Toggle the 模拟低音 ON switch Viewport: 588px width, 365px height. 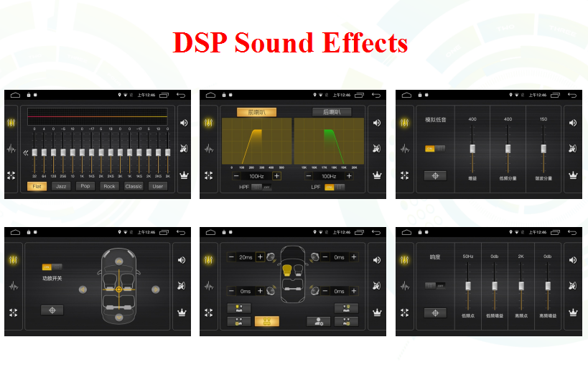coord(435,149)
